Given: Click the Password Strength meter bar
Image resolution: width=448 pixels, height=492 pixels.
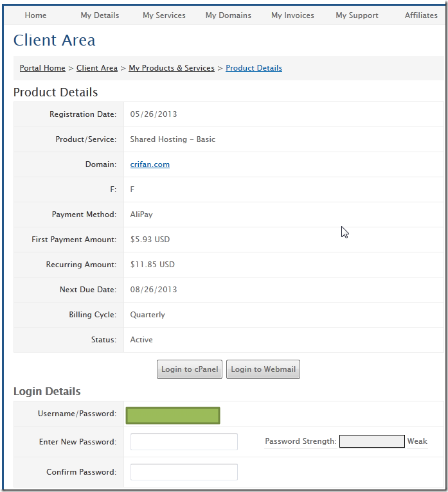Looking at the screenshot, I should click(x=372, y=441).
